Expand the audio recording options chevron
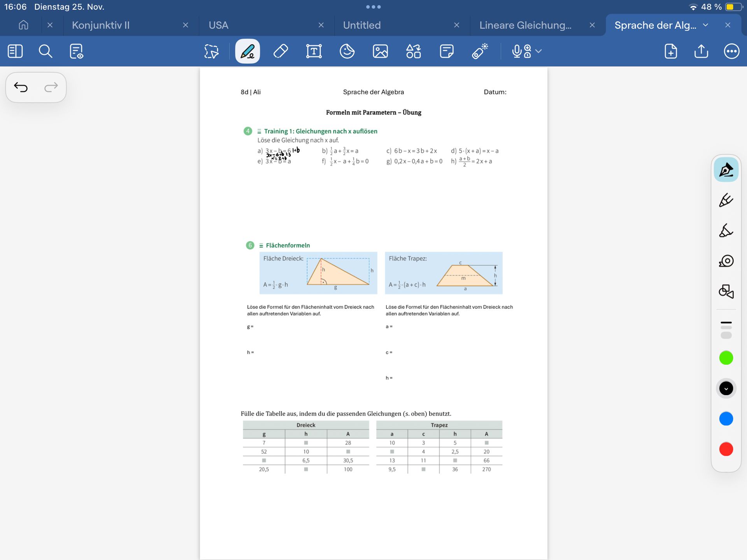 [x=539, y=51]
